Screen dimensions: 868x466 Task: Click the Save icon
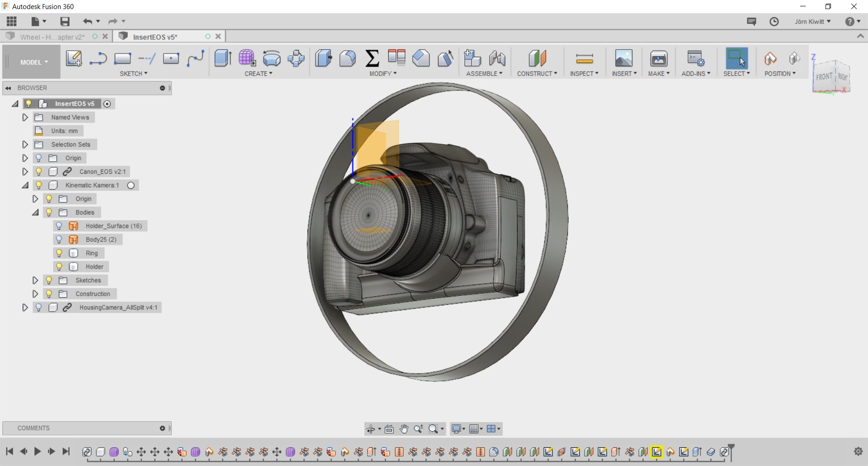(65, 22)
